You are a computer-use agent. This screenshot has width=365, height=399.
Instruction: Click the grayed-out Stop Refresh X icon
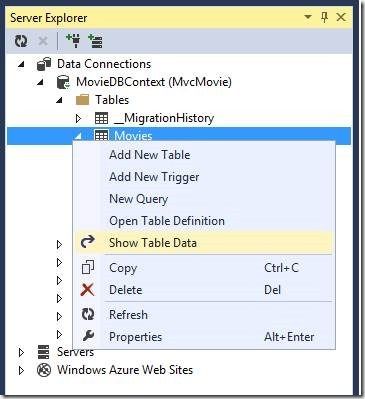pos(43,41)
